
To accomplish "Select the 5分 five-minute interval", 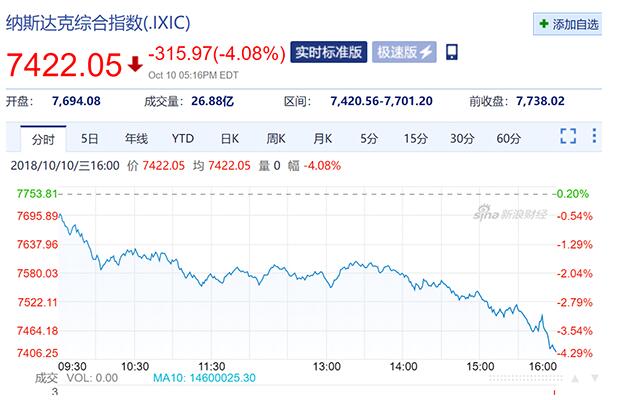I will click(369, 137).
